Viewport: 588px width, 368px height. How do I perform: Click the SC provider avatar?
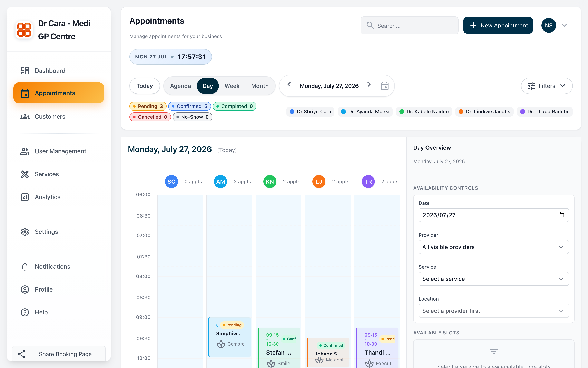[x=171, y=182]
